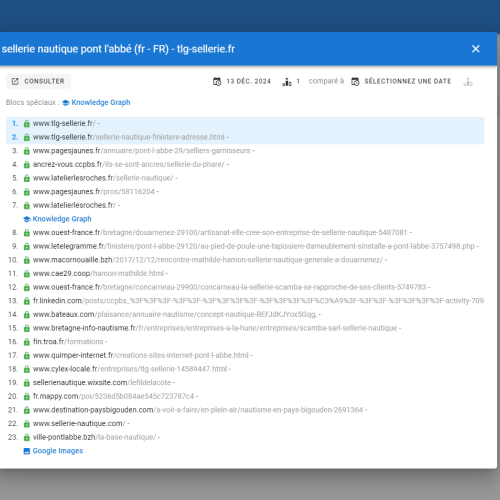Image resolution: width=500 pixels, height=500 pixels.
Task: Open Knowledge Graph link in Blocs spéciaux
Action: [x=101, y=102]
